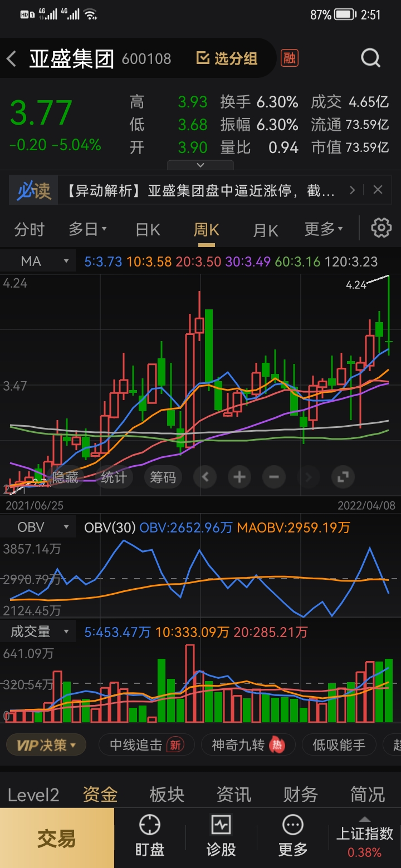Tap volume MA5 value 453.47万
401x868 pixels.
pos(118,632)
